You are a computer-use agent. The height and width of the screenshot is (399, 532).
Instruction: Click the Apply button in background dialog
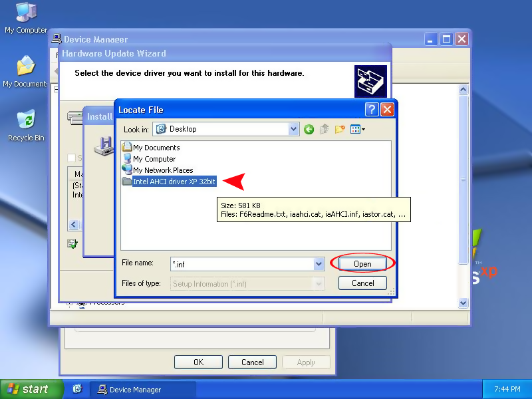point(306,362)
